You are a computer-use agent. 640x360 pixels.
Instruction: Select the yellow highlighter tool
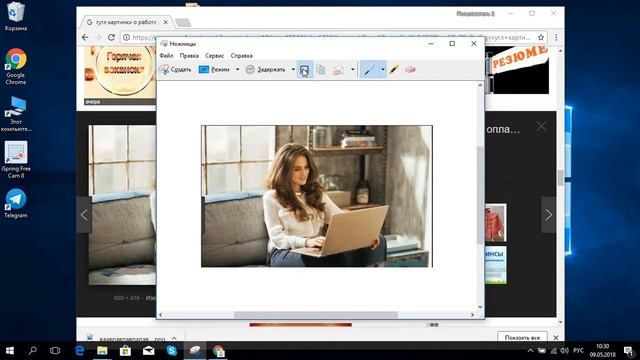point(394,70)
